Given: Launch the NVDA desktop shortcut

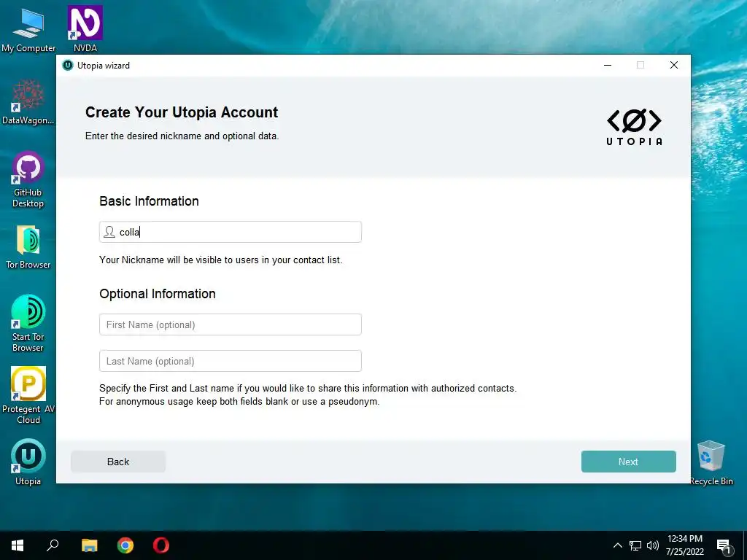Looking at the screenshot, I should [85, 28].
